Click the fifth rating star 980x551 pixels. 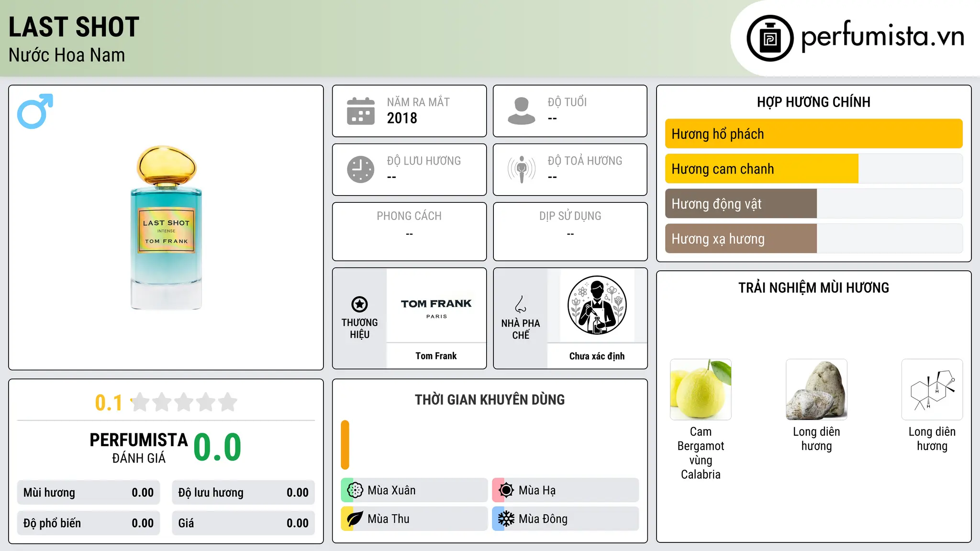coord(228,402)
